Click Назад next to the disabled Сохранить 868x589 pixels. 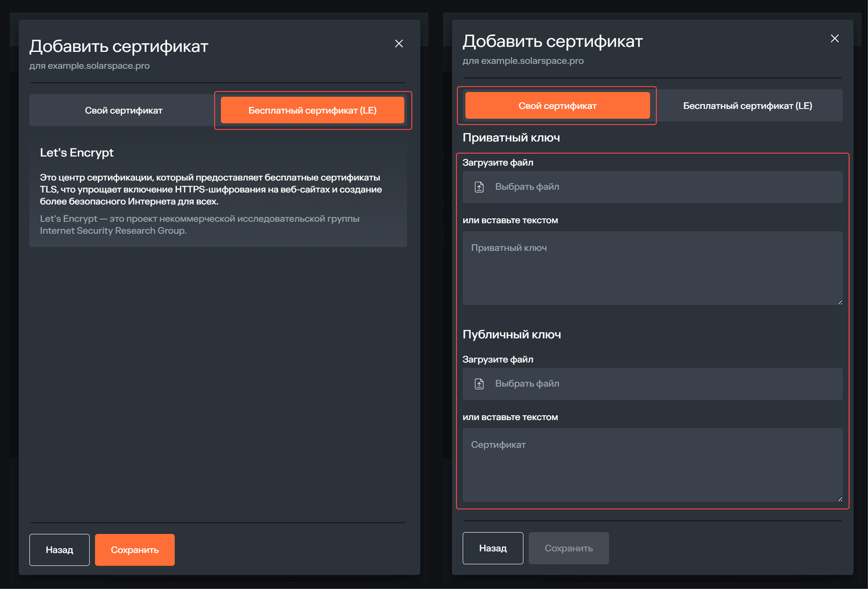click(493, 548)
